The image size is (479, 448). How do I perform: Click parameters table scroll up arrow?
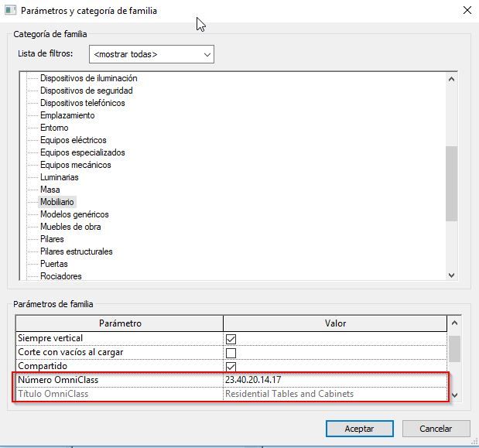coord(454,323)
